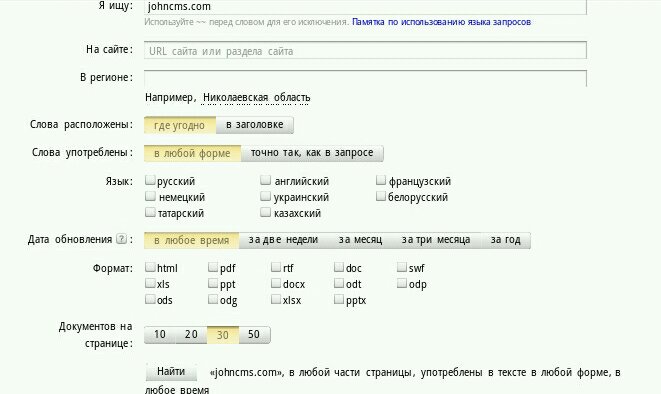Enable the украинский language checkbox
Image resolution: width=661 pixels, height=394 pixels.
pos(265,196)
